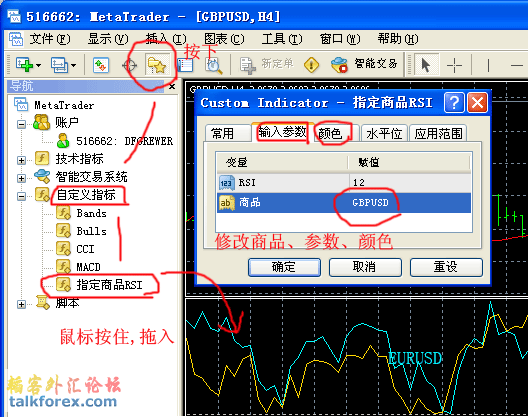Click the 重设 reset button
This screenshot has width=528, height=417.
coord(446,267)
